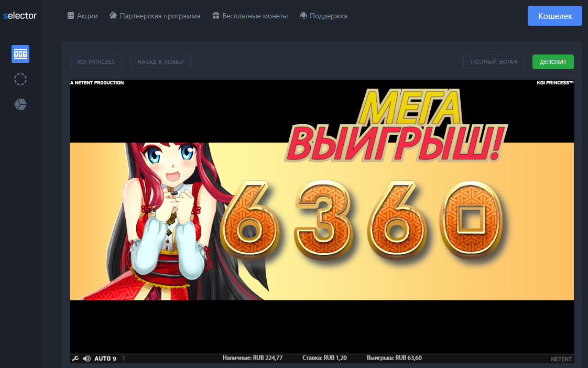
Task: Stop autoplay via AUTO 9 indicator
Action: 105,359
